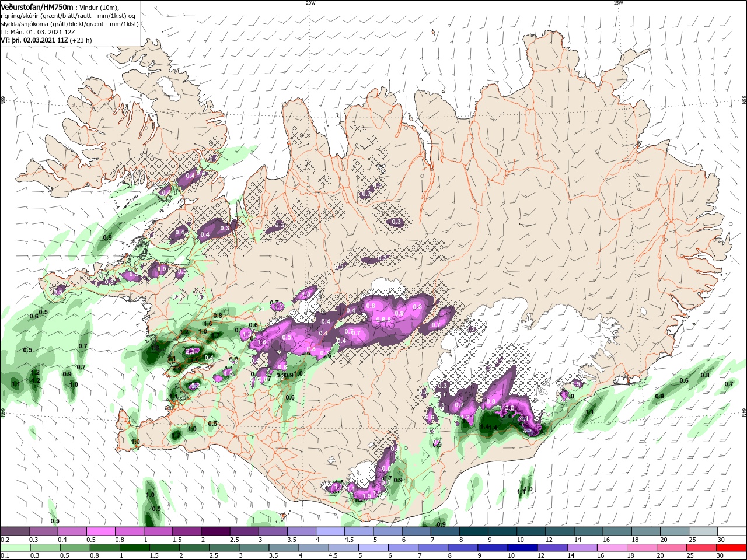Click the palest green 0.1 swatch in the lower legend row
747x560 pixels.
tap(15, 548)
